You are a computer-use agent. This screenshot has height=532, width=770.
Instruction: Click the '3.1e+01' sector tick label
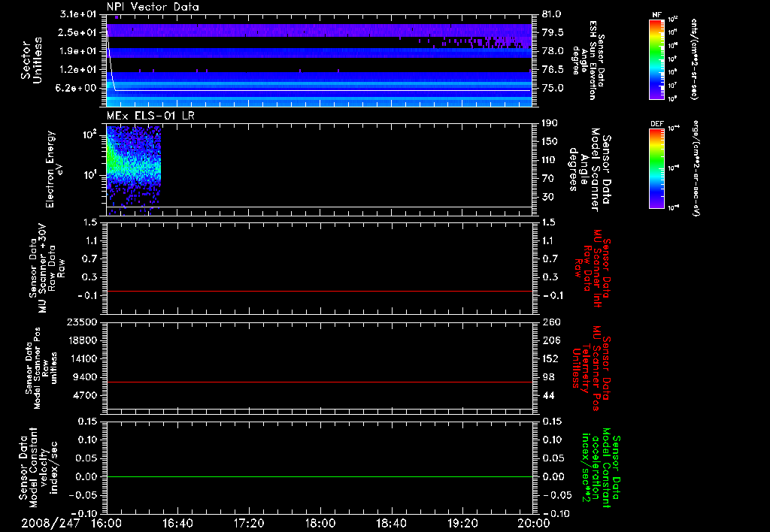pyautogui.click(x=78, y=14)
